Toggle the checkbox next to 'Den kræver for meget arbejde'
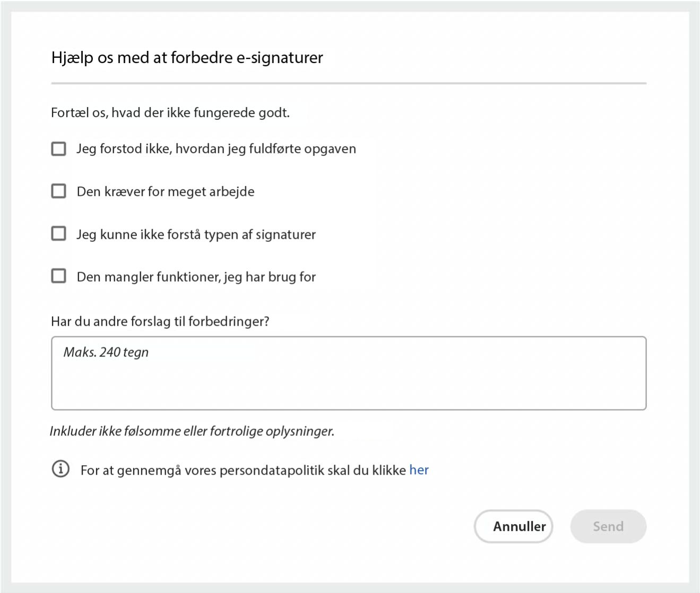Screen dimensions: 700x593 [x=58, y=191]
